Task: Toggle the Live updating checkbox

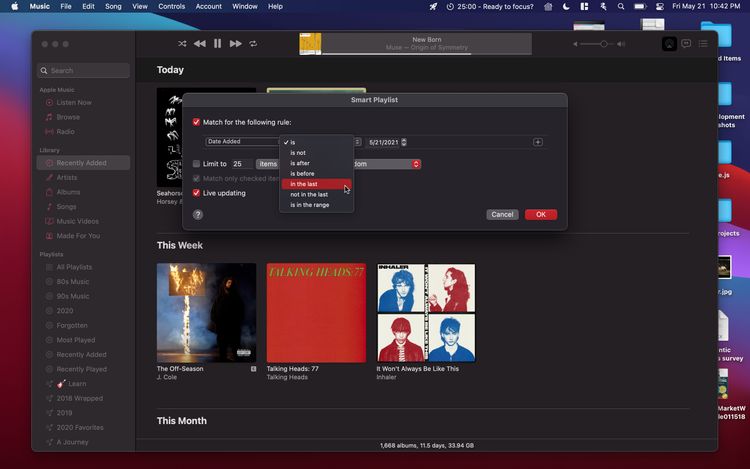Action: pos(196,193)
